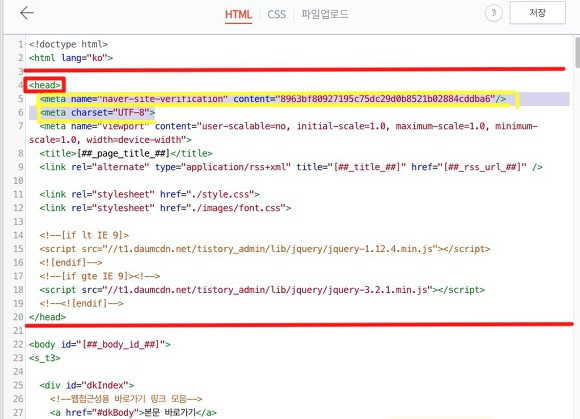Click the closing </head> tag
Image resolution: width=580 pixels, height=419 pixels.
point(47,317)
